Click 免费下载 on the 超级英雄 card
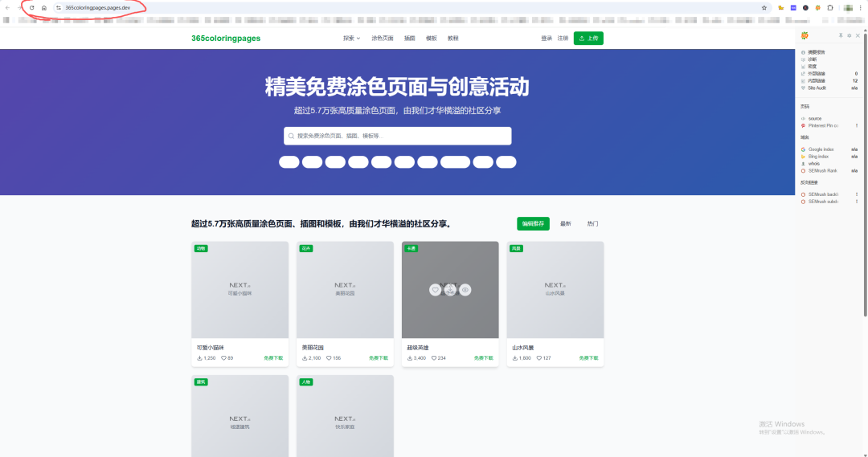 click(x=483, y=358)
